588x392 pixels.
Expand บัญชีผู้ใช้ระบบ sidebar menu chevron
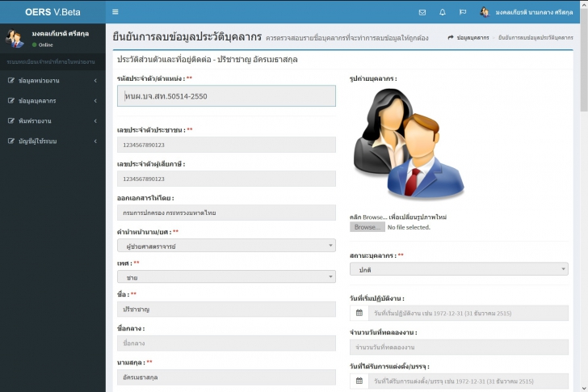pyautogui.click(x=95, y=141)
